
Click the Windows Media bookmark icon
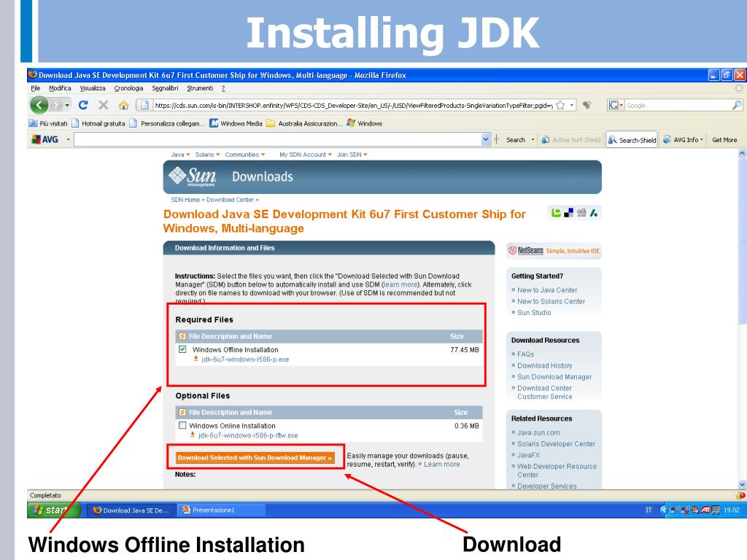click(214, 123)
